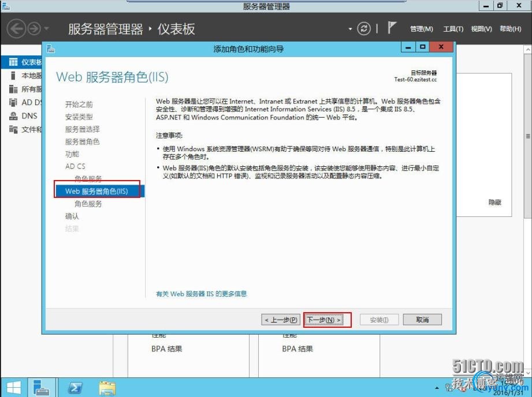Launch PowerShell from the taskbar
The width and height of the screenshot is (532, 397).
(75, 388)
